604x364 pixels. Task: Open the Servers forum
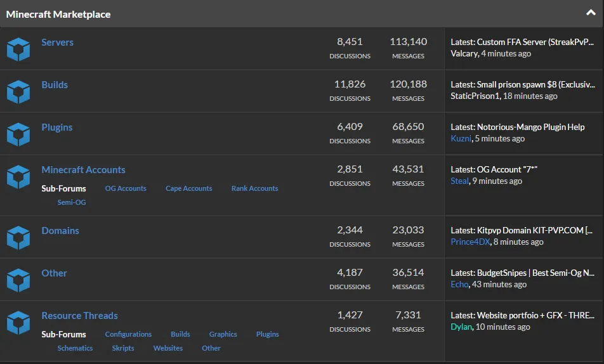click(57, 42)
